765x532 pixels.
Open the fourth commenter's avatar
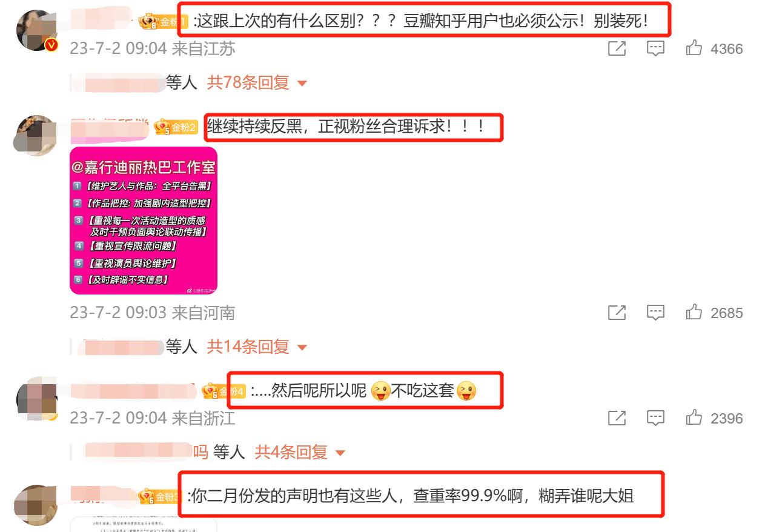pyautogui.click(x=35, y=505)
